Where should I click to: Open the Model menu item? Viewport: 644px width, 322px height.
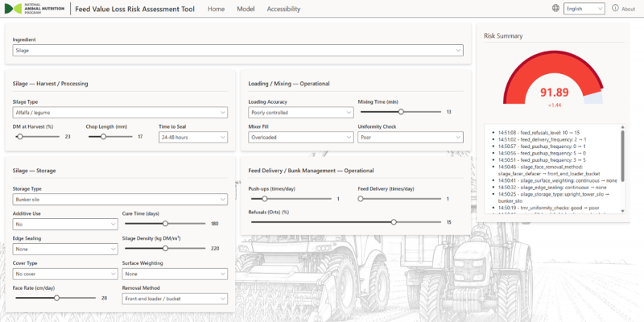pyautogui.click(x=246, y=9)
